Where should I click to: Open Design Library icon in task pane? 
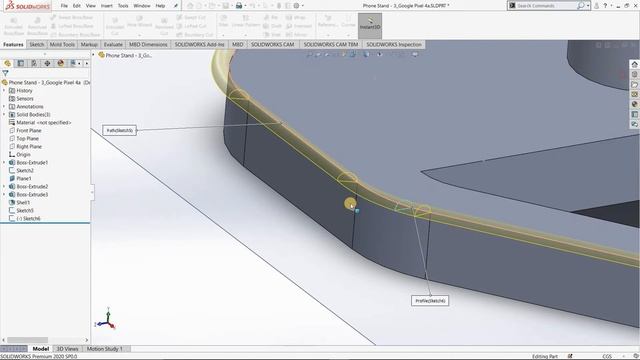634,74
